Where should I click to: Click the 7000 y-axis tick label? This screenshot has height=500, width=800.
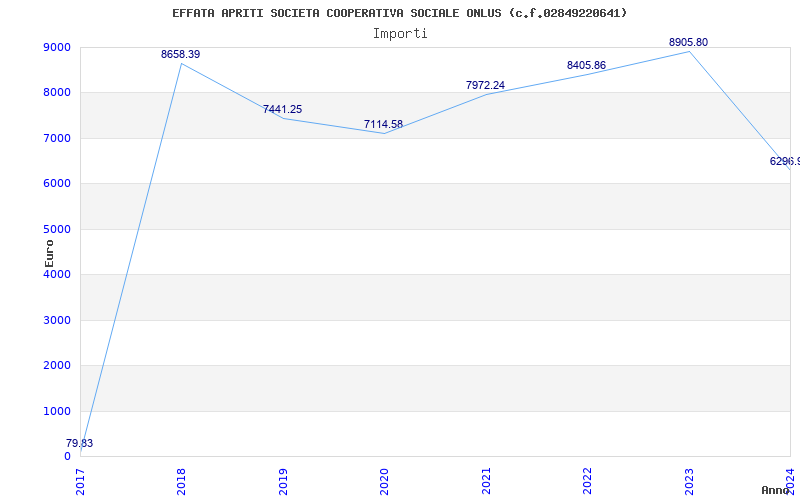57,138
